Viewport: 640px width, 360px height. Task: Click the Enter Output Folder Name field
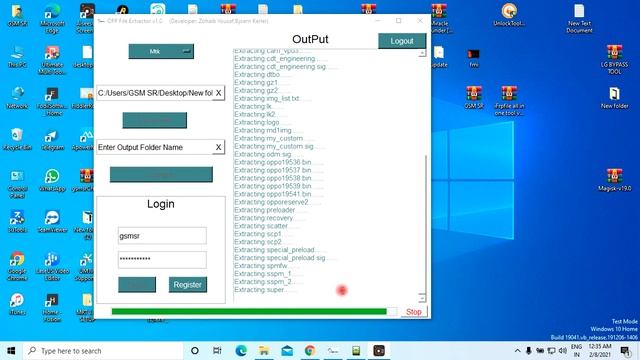tap(155, 147)
